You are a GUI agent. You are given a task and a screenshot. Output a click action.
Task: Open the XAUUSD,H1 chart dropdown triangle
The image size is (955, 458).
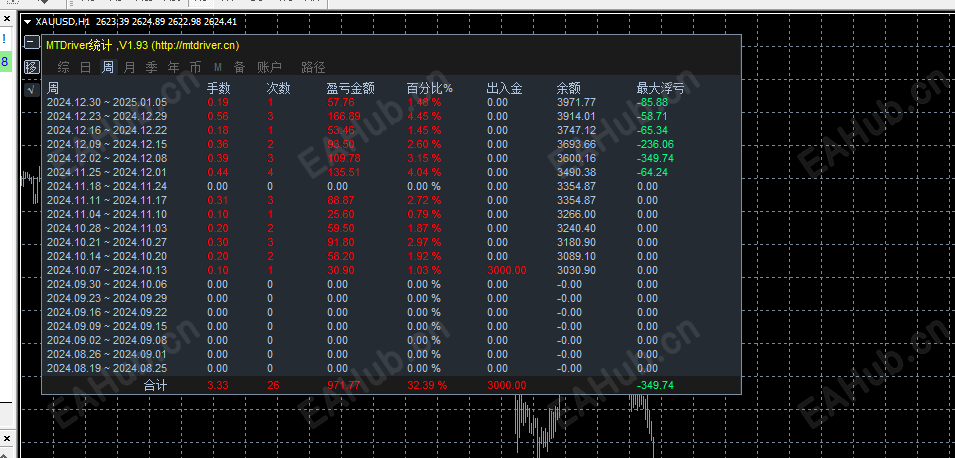(27, 22)
